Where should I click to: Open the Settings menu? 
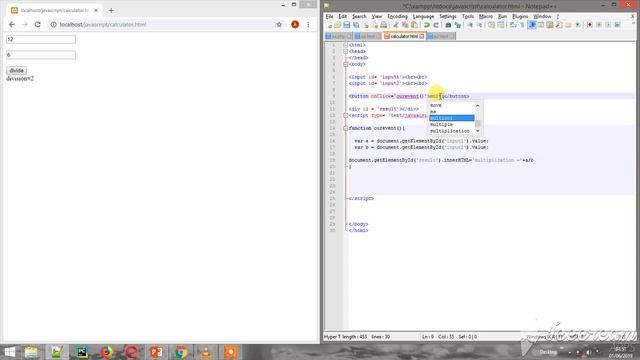(x=448, y=16)
